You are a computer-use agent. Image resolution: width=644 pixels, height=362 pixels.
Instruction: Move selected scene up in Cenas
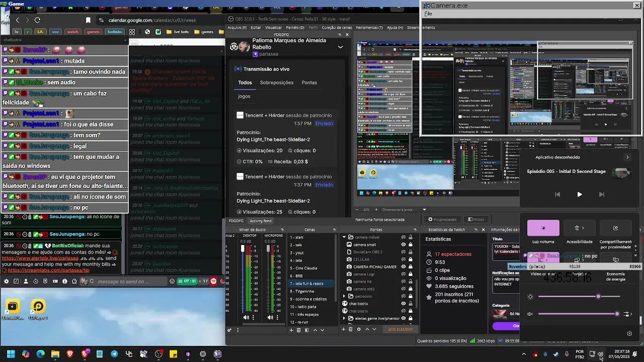[x=315, y=330]
